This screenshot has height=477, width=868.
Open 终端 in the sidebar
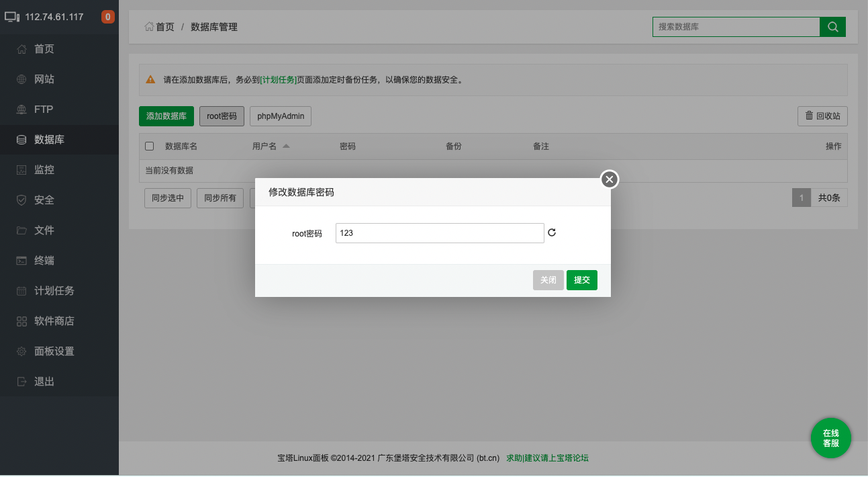click(x=59, y=261)
